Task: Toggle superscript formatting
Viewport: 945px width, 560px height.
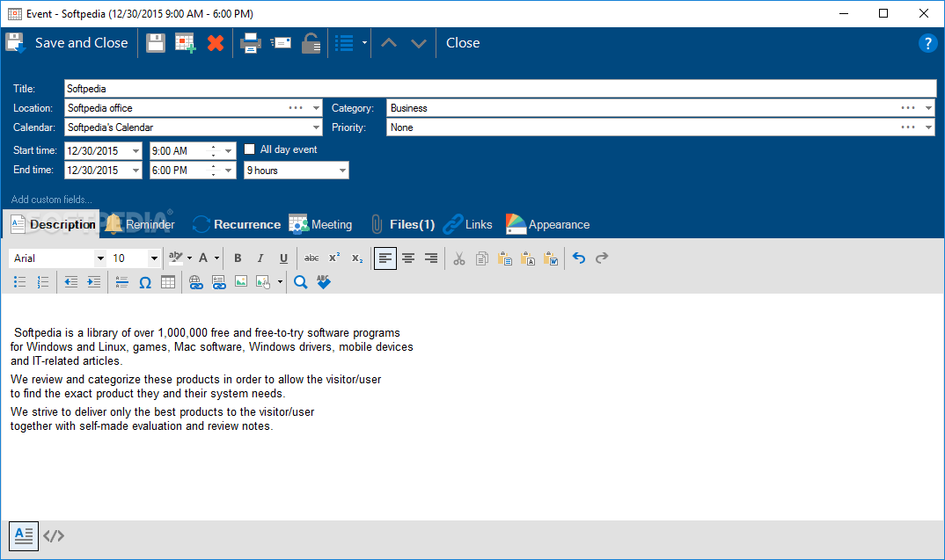Action: tap(333, 258)
